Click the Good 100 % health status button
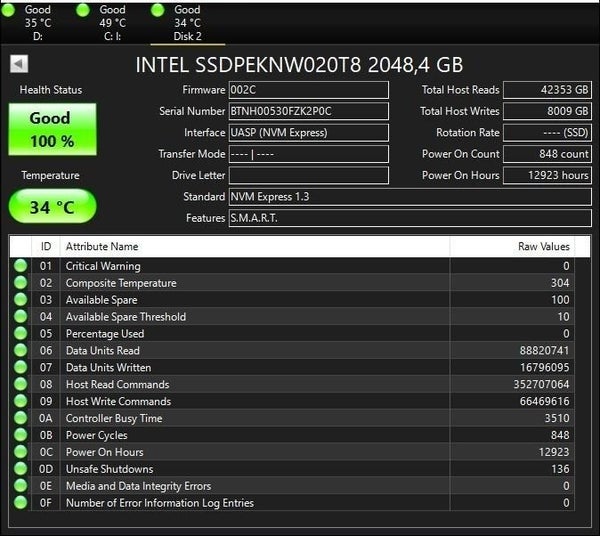The height and width of the screenshot is (536, 600). 52,129
